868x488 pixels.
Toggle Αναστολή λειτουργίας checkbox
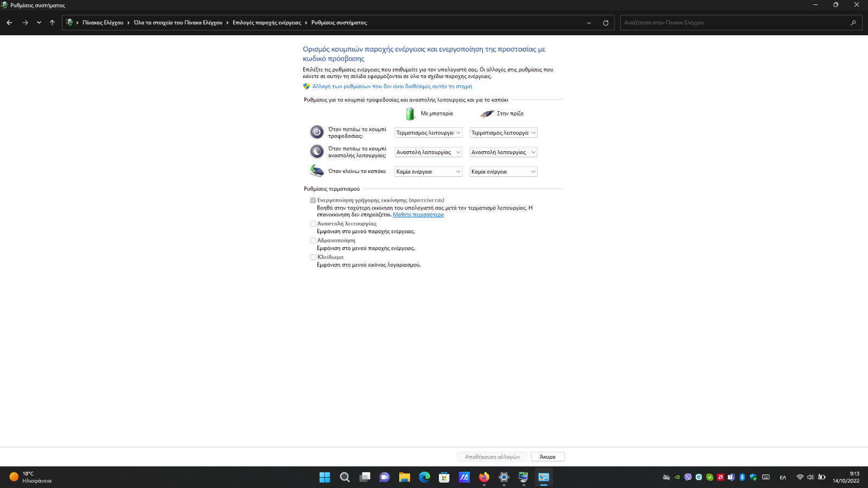313,223
